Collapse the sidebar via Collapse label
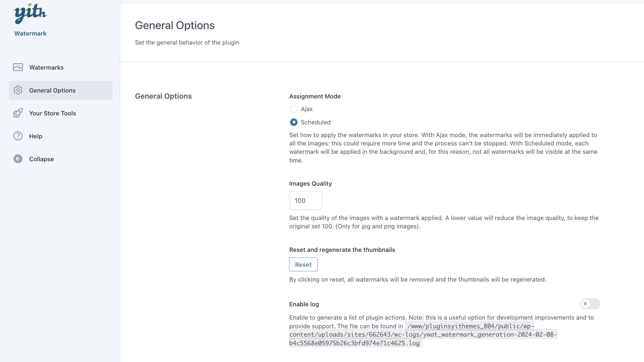 (41, 159)
